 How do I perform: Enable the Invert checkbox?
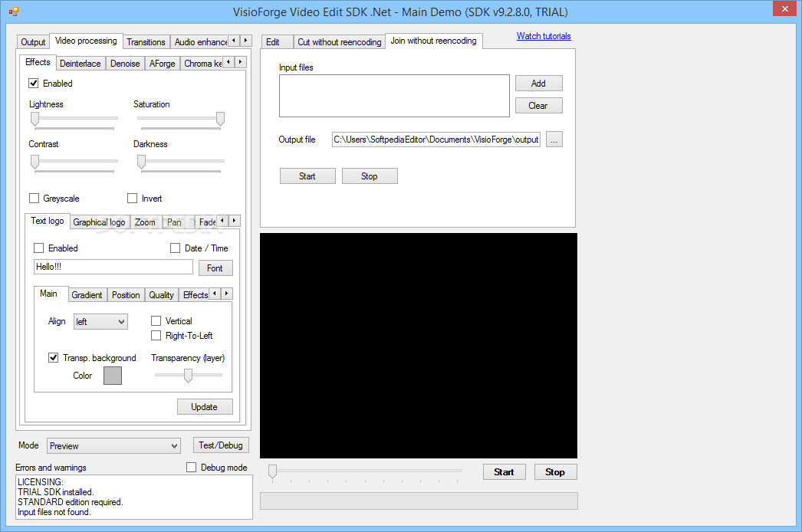pyautogui.click(x=133, y=198)
